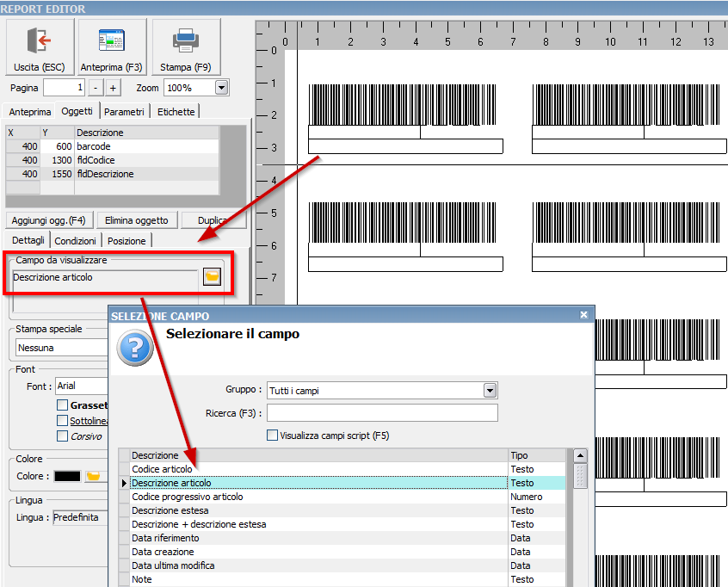Open the Dettagli tab
Screen dimensions: 728x587
(x=28, y=240)
